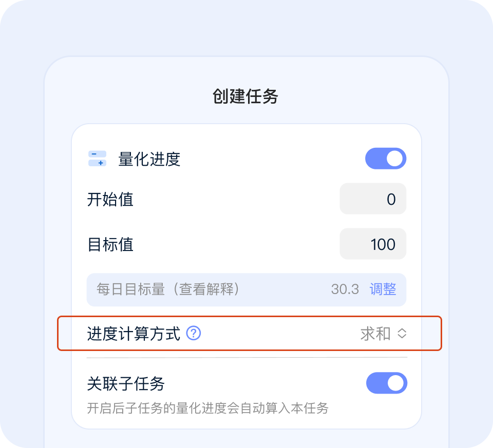Focus the 开始值 input showing 0
The height and width of the screenshot is (448, 493).
pos(373,199)
